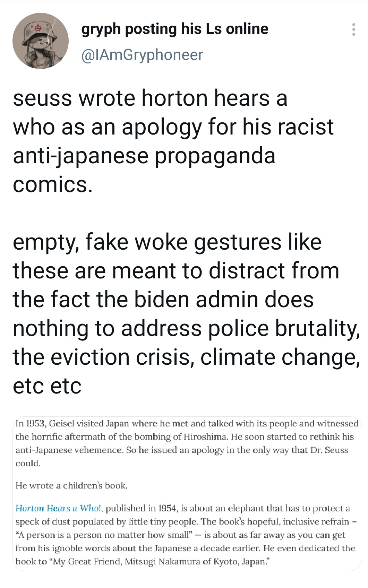Click the line "He wrote a children's book."

tap(71, 485)
